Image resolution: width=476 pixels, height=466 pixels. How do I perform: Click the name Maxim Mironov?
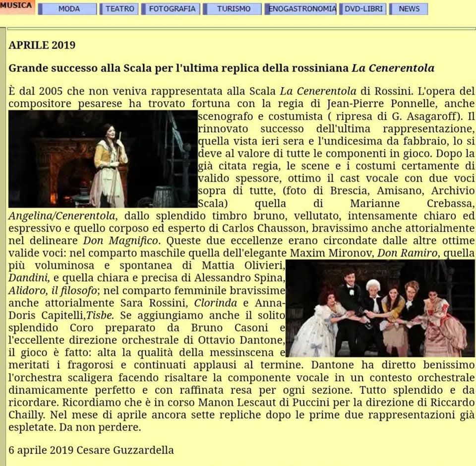point(332,253)
